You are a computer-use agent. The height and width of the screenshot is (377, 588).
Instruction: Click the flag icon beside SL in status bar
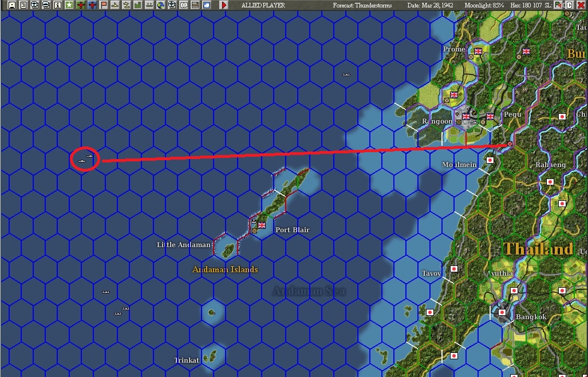(x=558, y=5)
